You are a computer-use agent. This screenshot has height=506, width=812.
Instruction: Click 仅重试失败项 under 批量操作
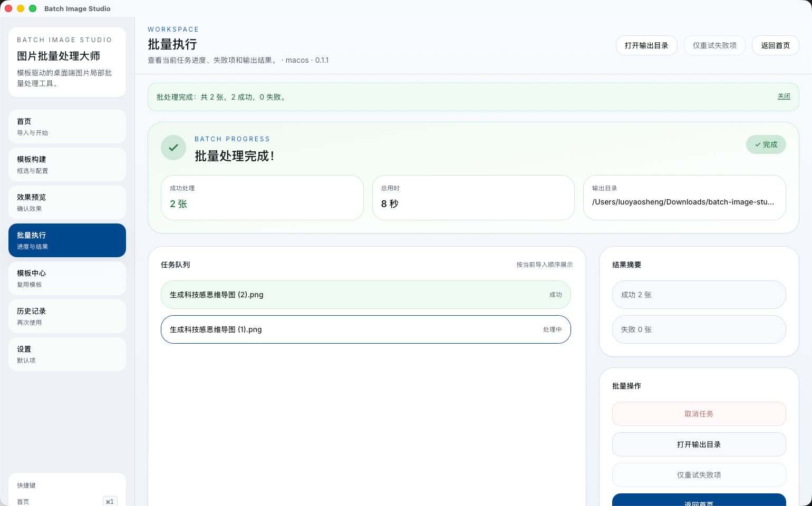point(699,475)
